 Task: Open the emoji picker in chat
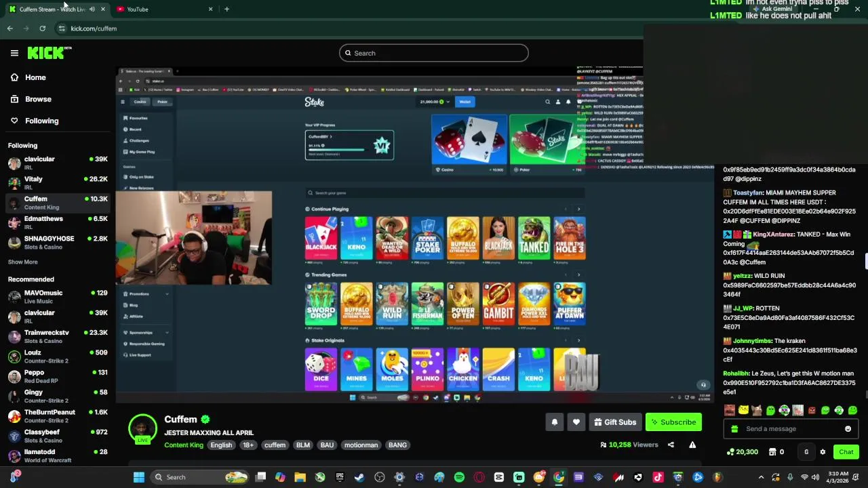pos(848,428)
